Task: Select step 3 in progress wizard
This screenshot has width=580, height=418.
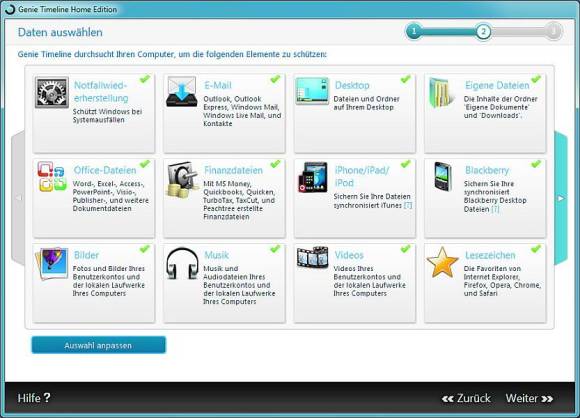Action: [553, 31]
